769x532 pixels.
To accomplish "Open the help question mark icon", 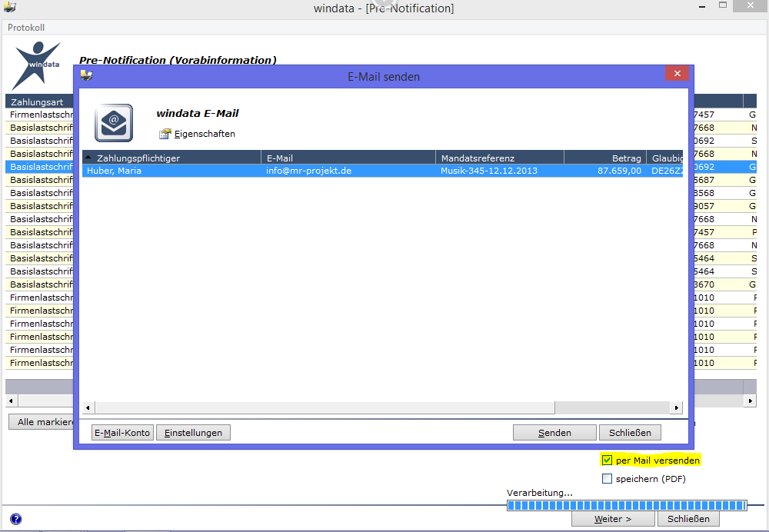I will tap(15, 519).
